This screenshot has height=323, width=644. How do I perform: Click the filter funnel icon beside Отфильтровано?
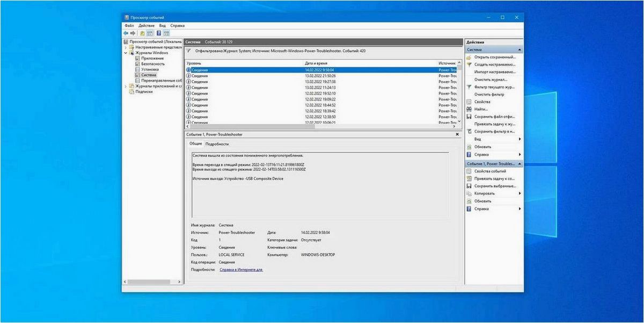pos(189,50)
